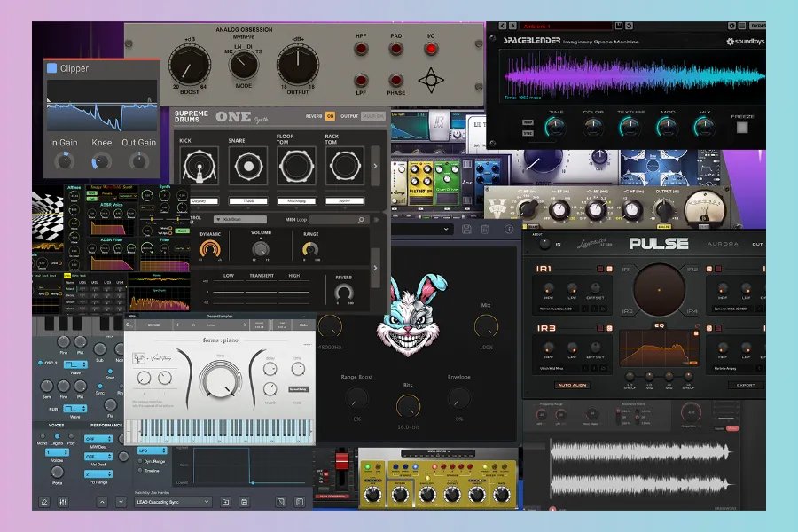
Task: Open the preset dropdown above the rabbit logo
Action: (x=422, y=229)
